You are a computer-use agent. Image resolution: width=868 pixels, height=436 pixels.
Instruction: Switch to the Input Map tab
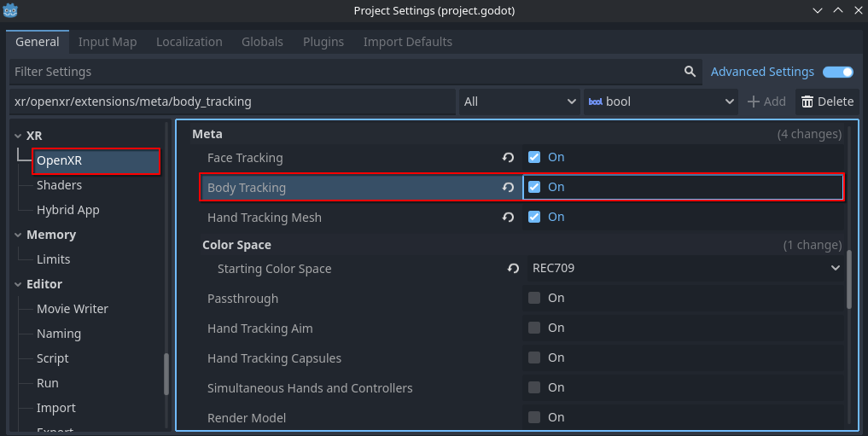point(108,42)
